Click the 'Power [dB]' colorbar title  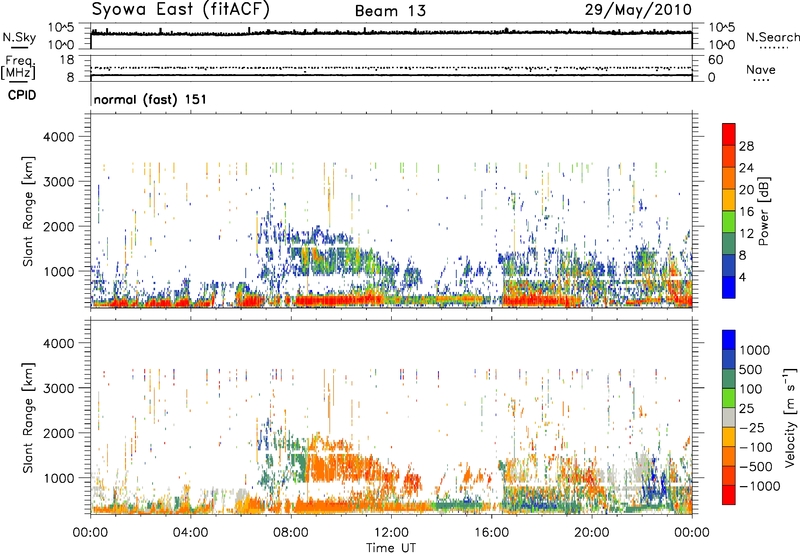763,211
